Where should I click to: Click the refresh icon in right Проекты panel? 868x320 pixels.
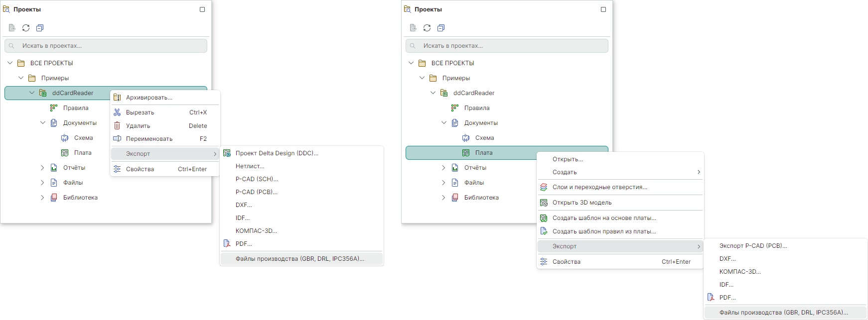pyautogui.click(x=427, y=28)
